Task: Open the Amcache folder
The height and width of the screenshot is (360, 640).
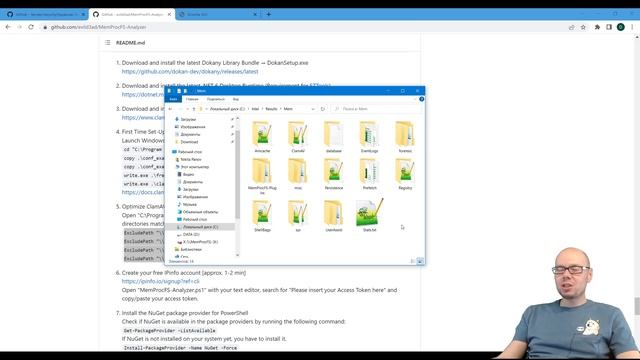Action: [262, 137]
